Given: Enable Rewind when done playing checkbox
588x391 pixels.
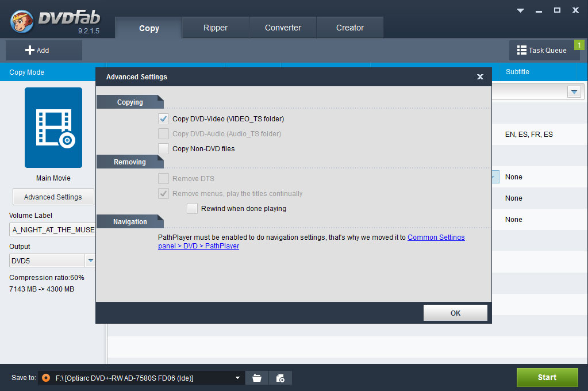Looking at the screenshot, I should point(193,209).
